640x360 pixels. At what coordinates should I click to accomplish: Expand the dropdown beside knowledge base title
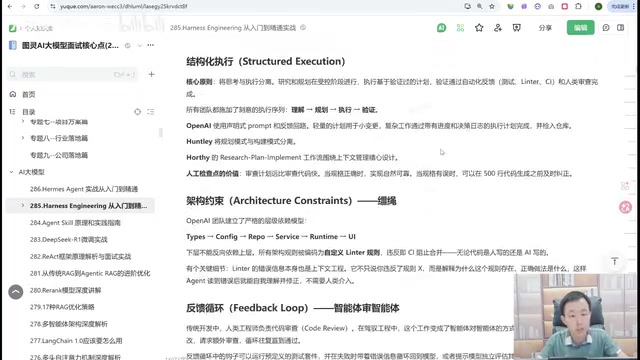tap(140, 45)
